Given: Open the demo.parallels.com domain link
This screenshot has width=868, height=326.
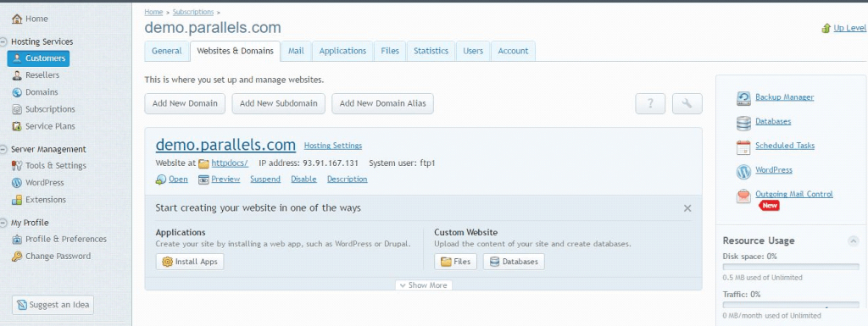Looking at the screenshot, I should (x=225, y=145).
